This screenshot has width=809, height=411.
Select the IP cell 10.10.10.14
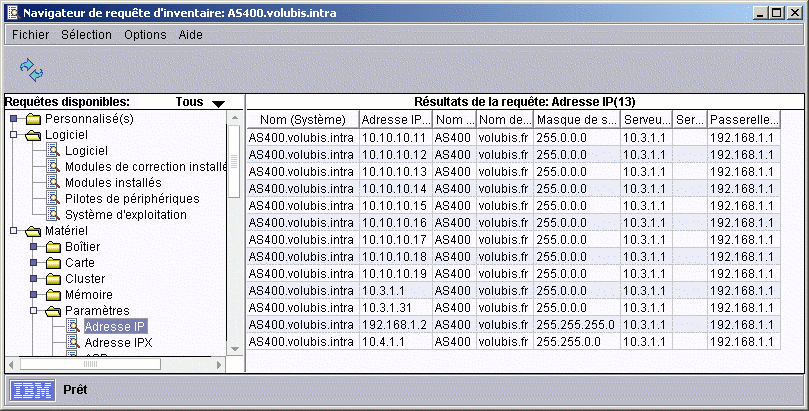(396, 189)
